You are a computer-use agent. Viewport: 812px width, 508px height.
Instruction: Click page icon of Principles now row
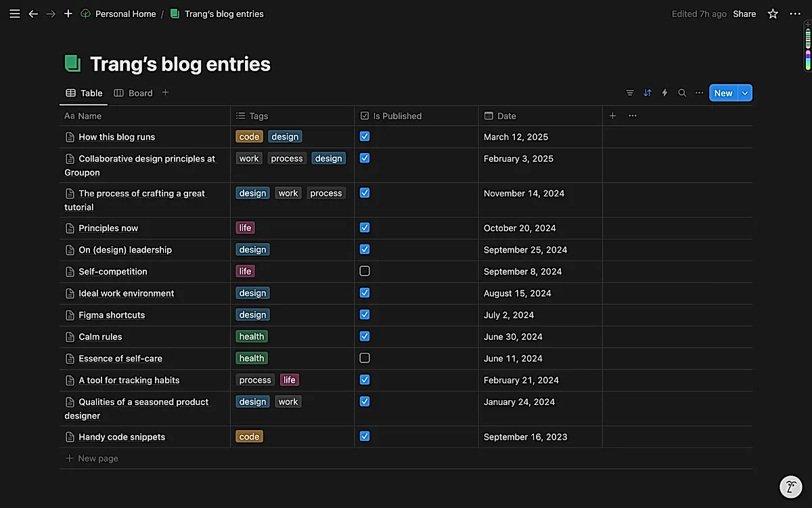(70, 228)
